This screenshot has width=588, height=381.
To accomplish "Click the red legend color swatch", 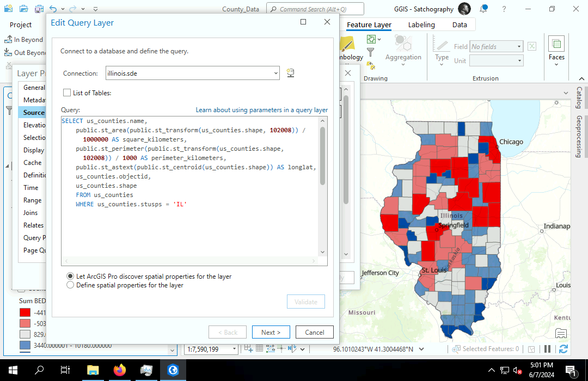I will (25, 313).
